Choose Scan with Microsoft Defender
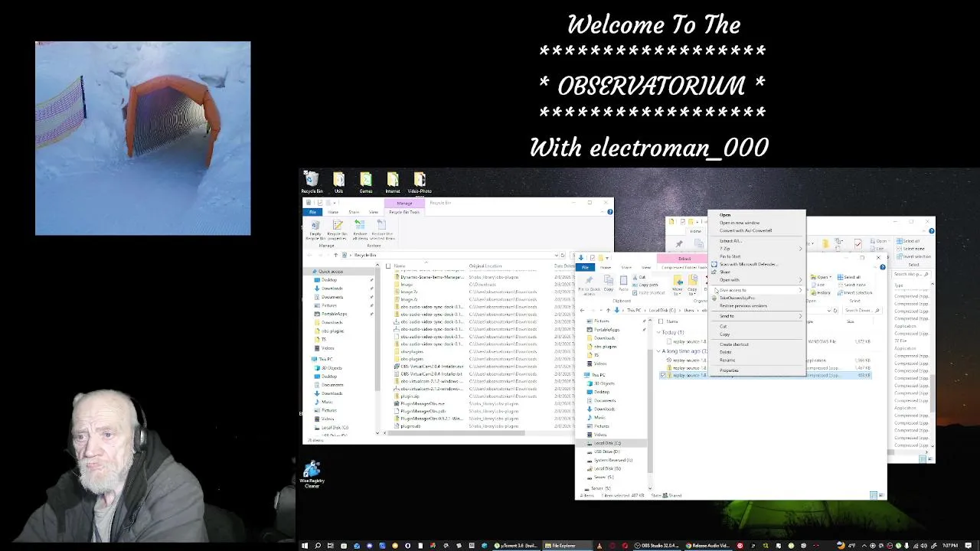Image resolution: width=980 pixels, height=551 pixels. [x=748, y=264]
